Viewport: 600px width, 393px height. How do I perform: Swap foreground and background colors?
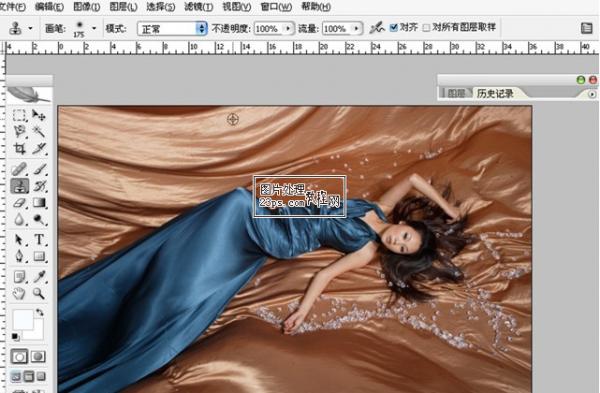[39, 313]
